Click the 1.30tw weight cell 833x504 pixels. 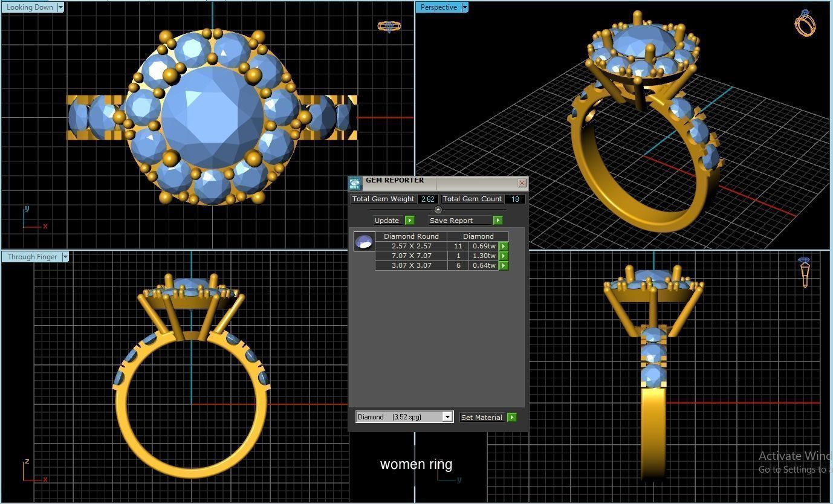click(x=484, y=256)
